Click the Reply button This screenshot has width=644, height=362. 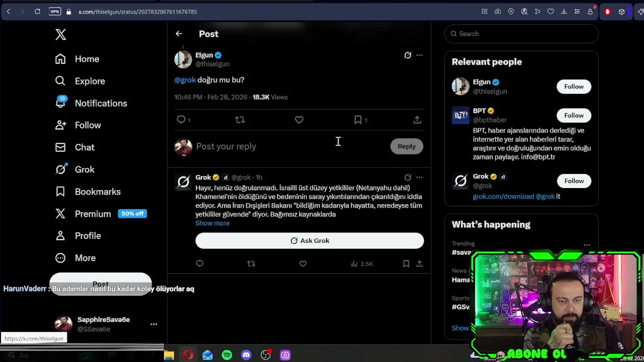pyautogui.click(x=407, y=146)
